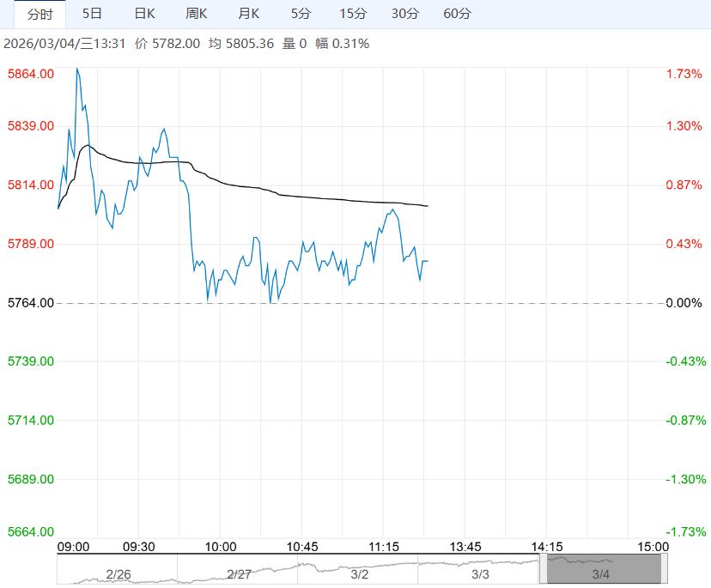
Task: Select the 3/2 section of the navigator
Action: [359, 573]
